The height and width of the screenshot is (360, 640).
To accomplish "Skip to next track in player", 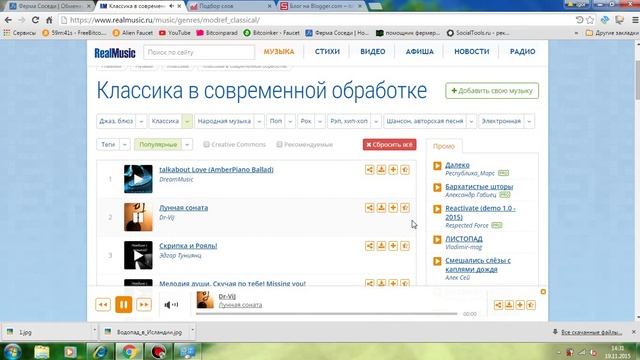I will point(144,304).
